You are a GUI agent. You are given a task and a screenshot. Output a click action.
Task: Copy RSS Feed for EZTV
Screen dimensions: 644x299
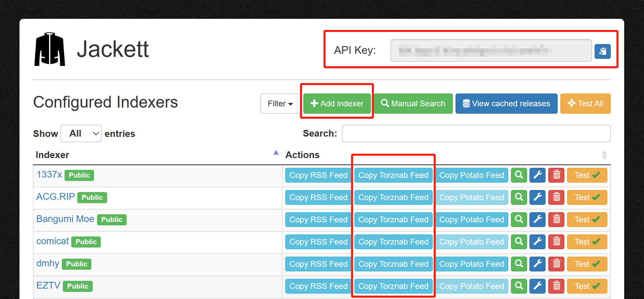318,286
